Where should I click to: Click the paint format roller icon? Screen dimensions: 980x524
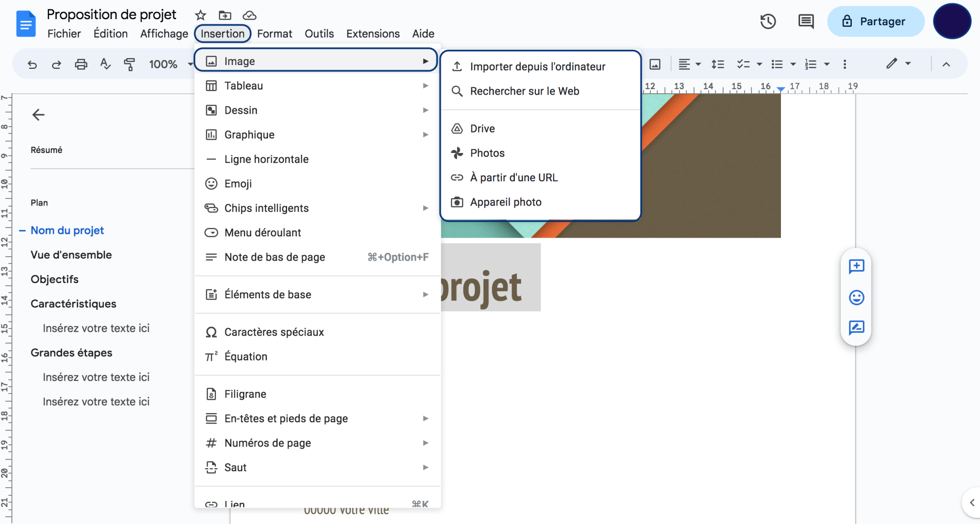click(x=129, y=64)
